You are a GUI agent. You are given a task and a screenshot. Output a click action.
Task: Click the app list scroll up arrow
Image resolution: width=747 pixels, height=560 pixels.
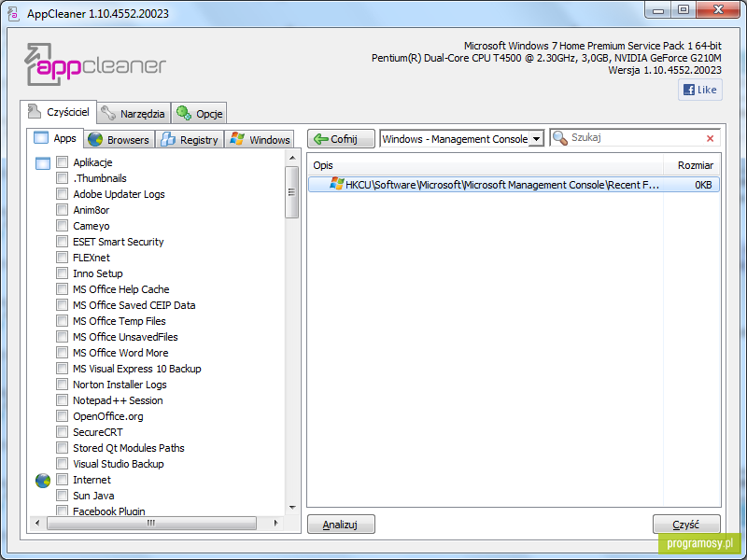(292, 158)
